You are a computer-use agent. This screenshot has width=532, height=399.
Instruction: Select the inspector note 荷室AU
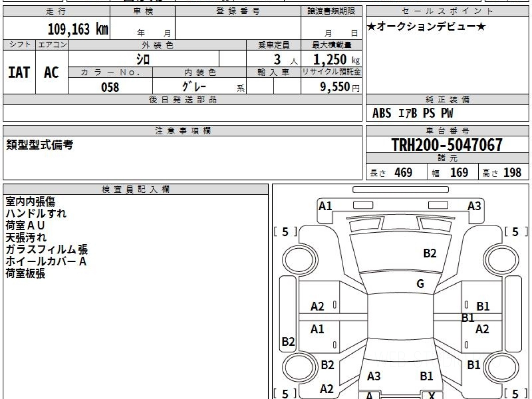point(25,226)
